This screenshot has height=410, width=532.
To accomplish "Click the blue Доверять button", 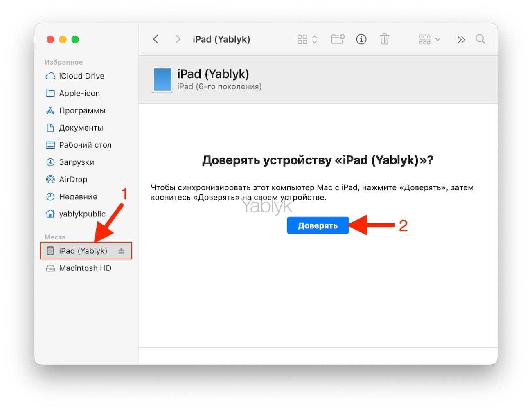I will click(x=318, y=225).
